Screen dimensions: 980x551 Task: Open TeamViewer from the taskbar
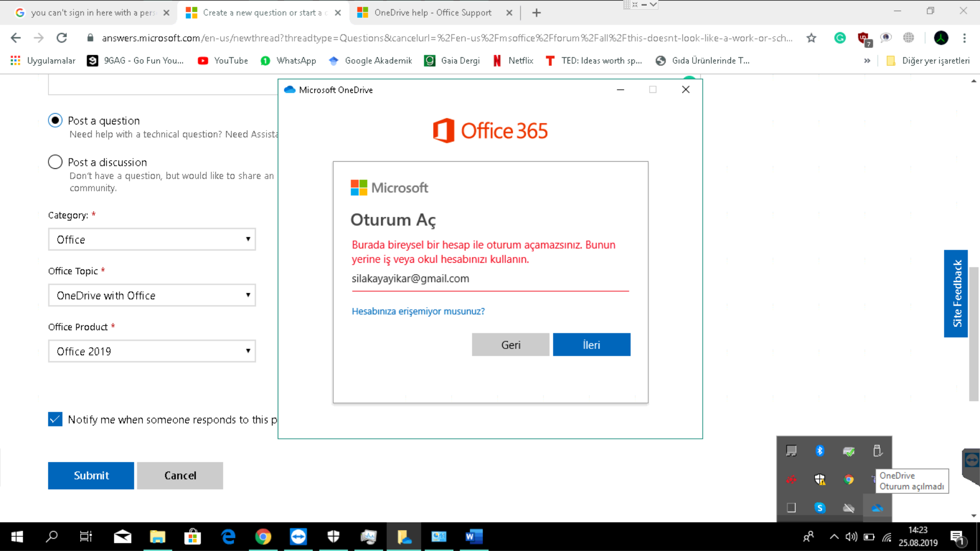point(298,537)
